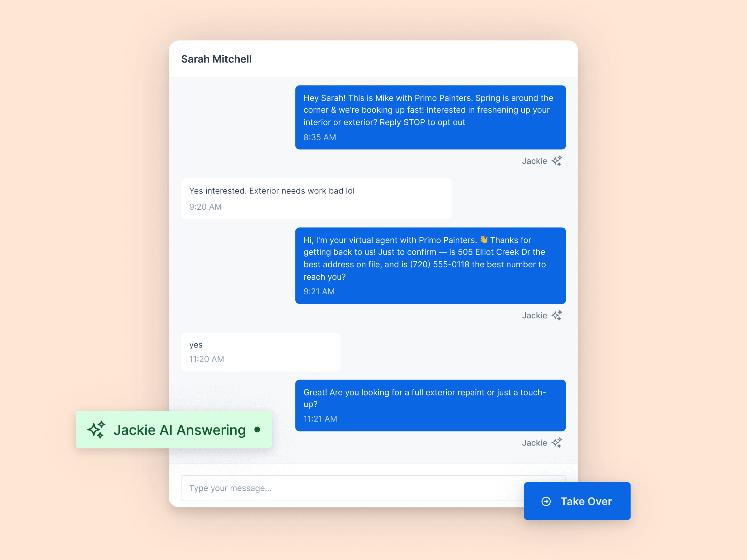Click the waving hand emoji in message

pos(484,240)
